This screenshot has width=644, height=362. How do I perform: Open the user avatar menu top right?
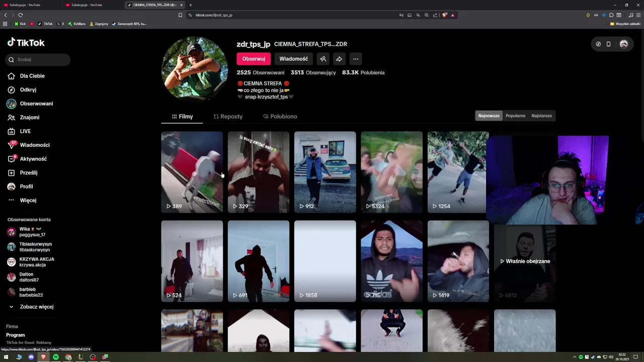coord(624,44)
